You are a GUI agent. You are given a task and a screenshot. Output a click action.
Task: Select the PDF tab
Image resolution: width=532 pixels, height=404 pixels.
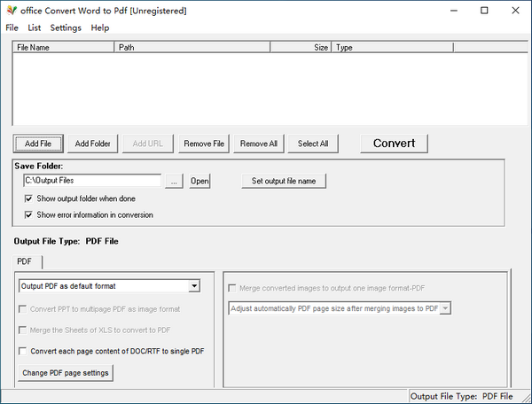click(x=26, y=261)
